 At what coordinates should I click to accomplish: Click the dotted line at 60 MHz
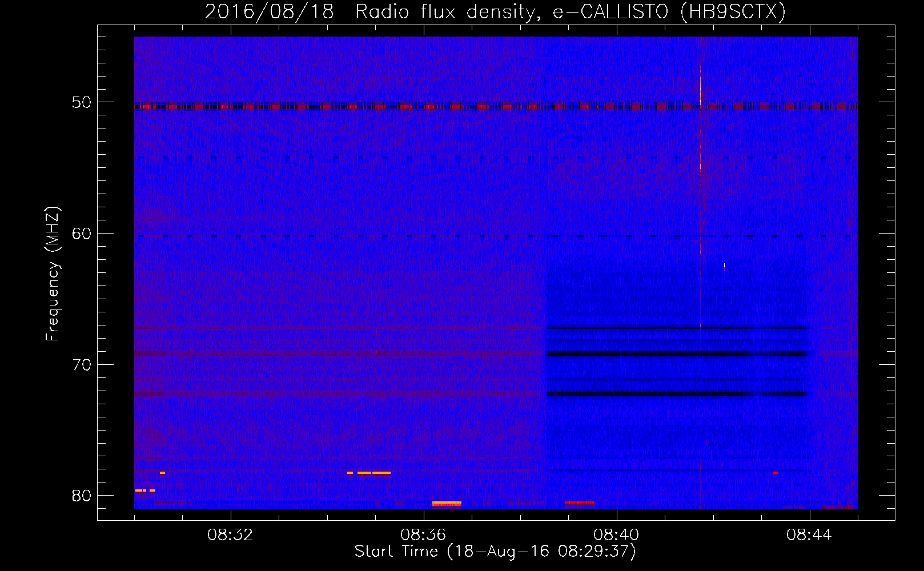tap(496, 236)
